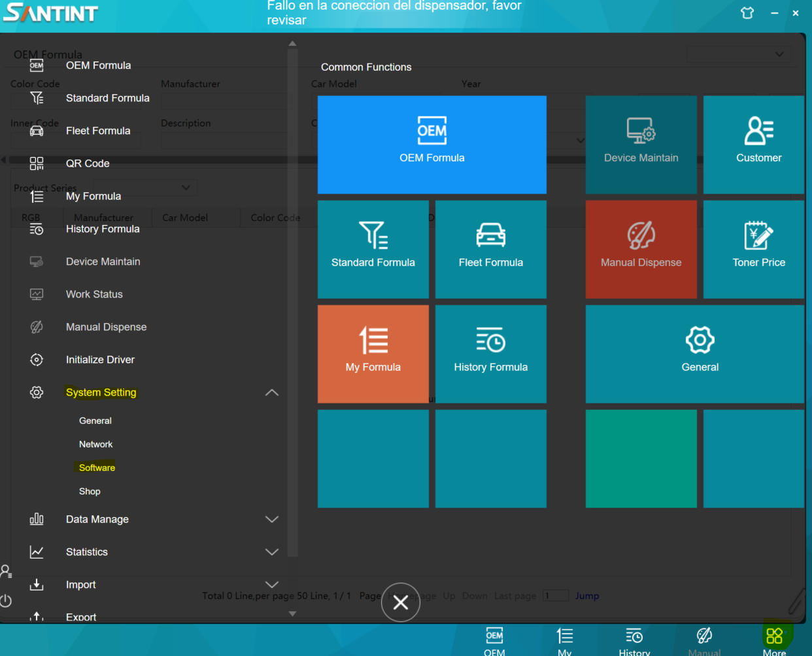Screen dimensions: 812x656
Task: Click the Customer tile icon
Action: pyautogui.click(x=758, y=131)
